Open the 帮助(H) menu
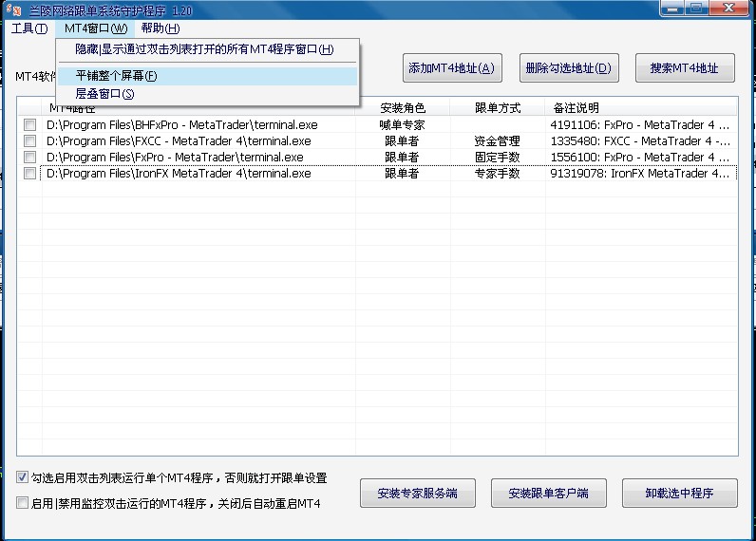This screenshot has width=756, height=541. pyautogui.click(x=161, y=28)
